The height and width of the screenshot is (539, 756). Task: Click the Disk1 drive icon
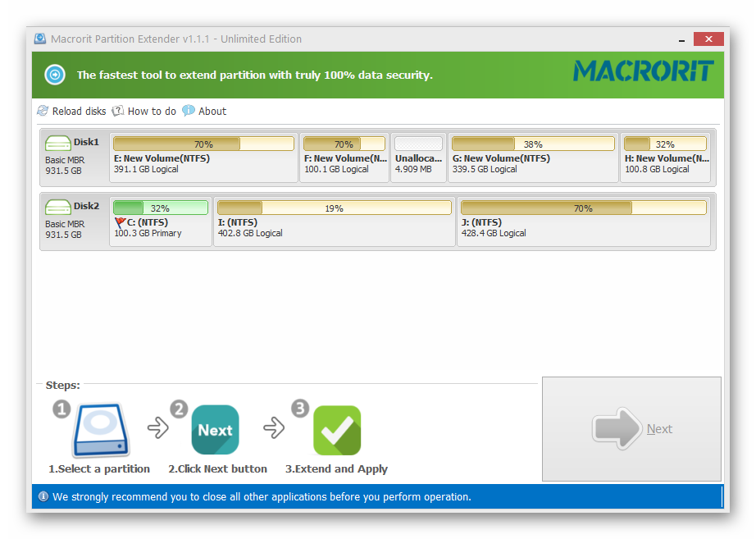point(58,144)
